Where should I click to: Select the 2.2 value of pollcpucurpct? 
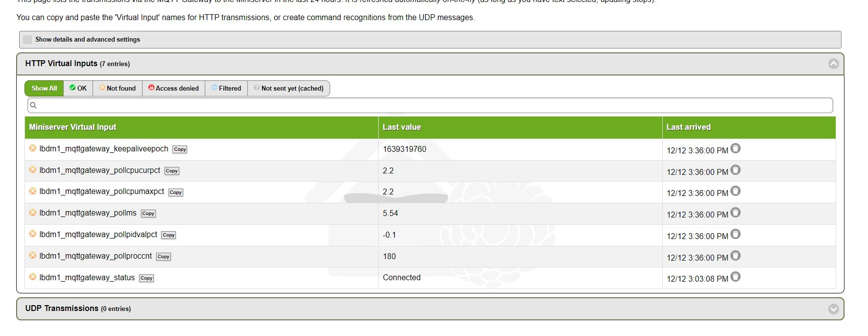[388, 170]
